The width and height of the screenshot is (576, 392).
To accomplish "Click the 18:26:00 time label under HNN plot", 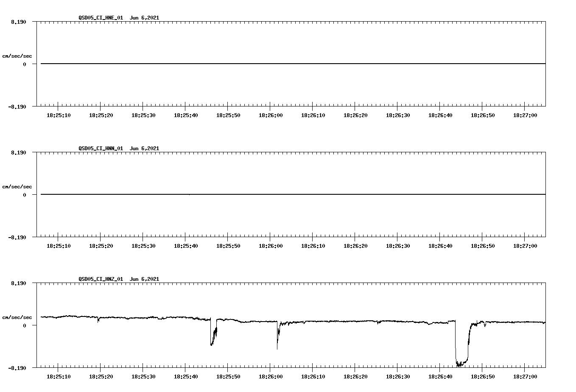I will pos(271,246).
